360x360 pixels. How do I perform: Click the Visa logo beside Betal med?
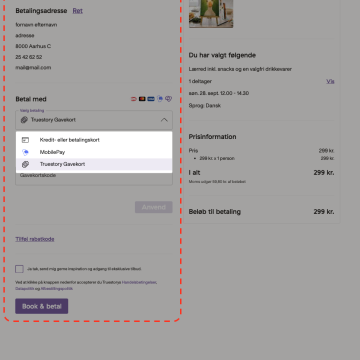[151, 99]
